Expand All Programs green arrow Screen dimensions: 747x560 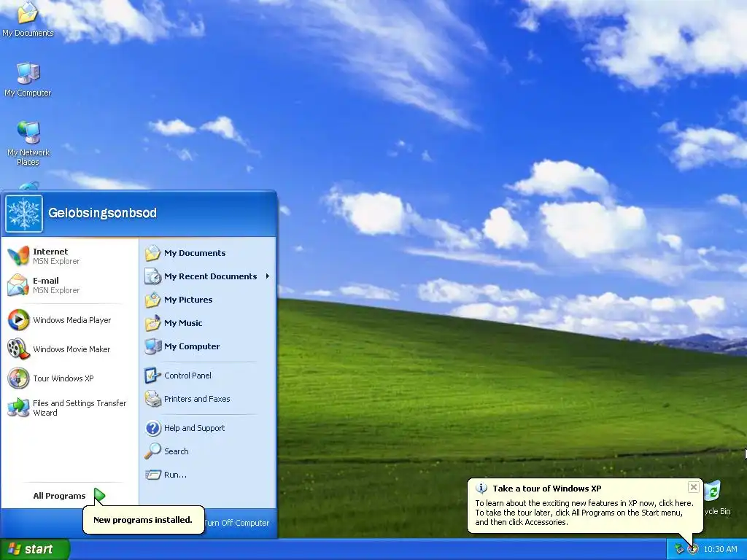(99, 496)
